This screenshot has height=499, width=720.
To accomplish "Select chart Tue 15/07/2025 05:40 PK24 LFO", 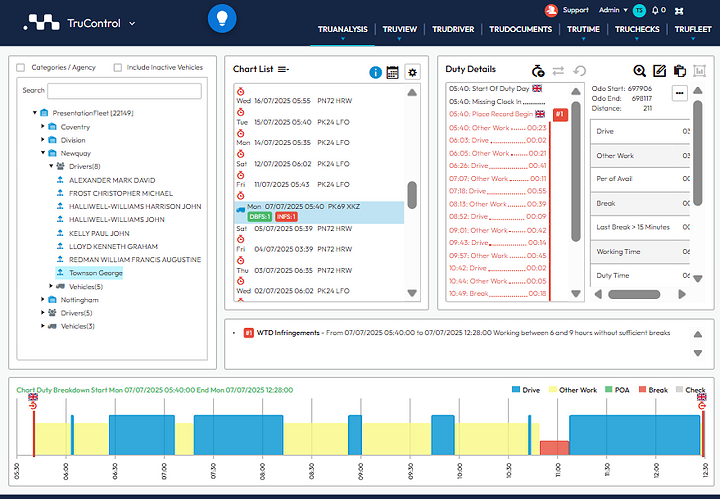I will pos(293,122).
